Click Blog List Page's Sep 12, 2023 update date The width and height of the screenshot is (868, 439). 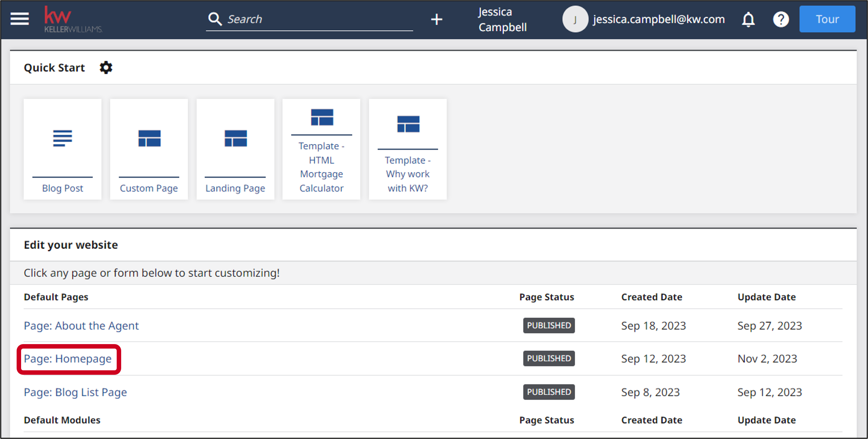pyautogui.click(x=770, y=392)
